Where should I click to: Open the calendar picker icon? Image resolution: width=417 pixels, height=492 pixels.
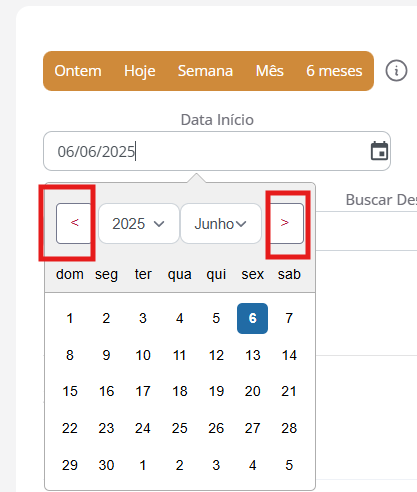coord(379,151)
